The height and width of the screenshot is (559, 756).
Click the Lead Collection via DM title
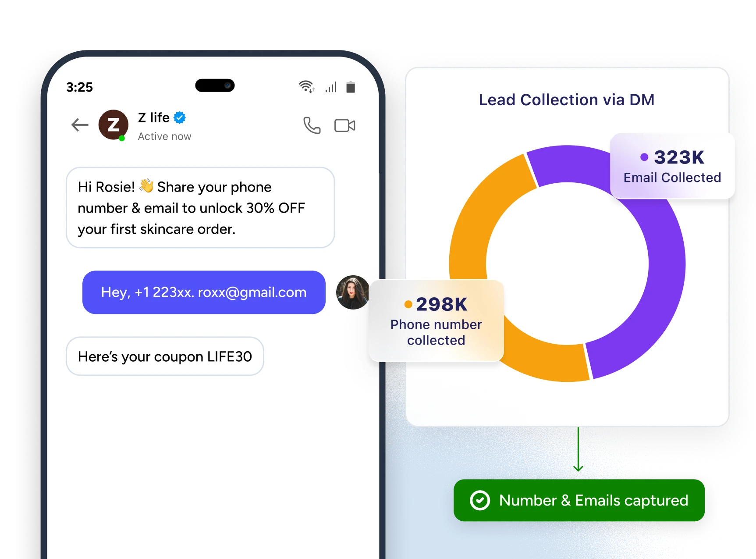tap(566, 100)
